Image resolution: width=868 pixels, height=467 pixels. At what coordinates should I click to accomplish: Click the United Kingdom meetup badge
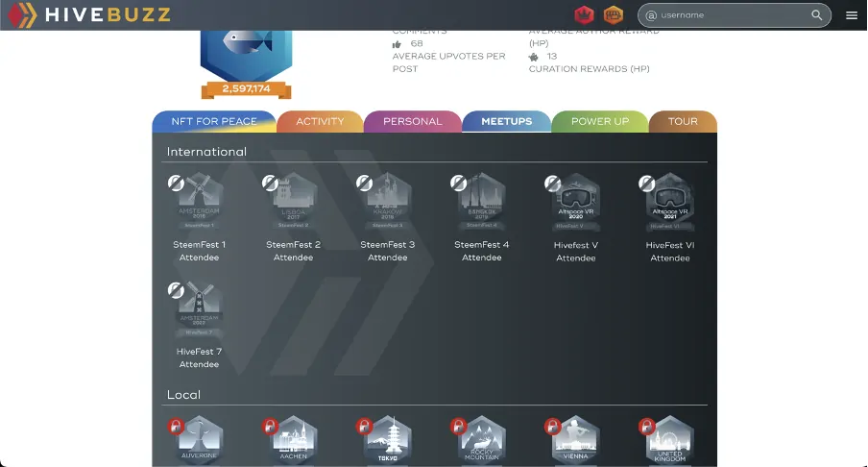click(x=670, y=439)
